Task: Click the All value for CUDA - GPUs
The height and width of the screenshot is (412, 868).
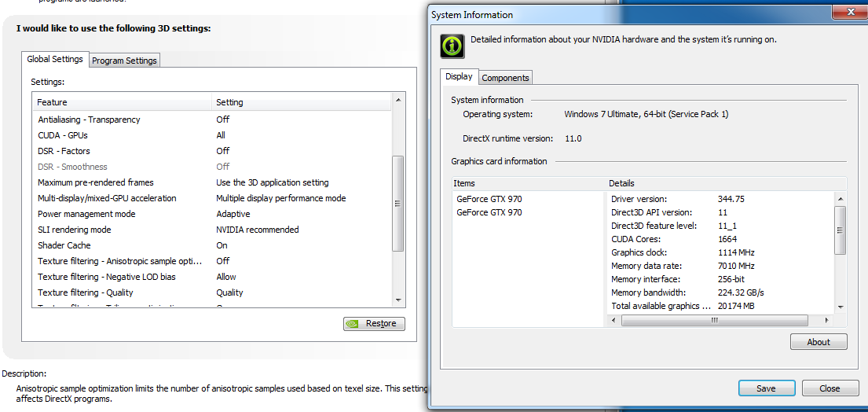Action: [221, 135]
